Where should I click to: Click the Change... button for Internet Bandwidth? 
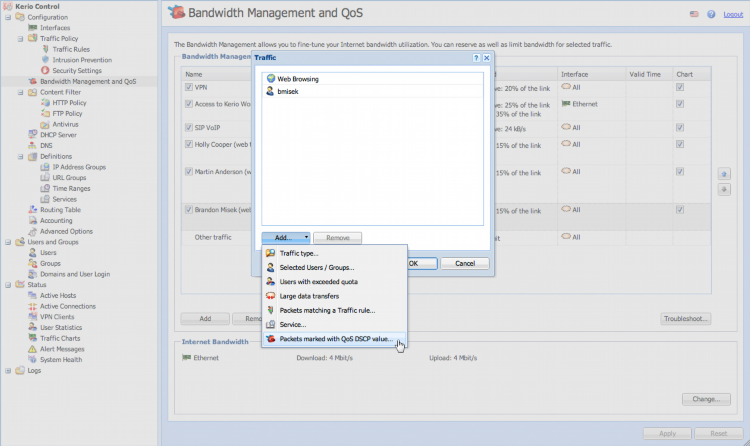(706, 399)
